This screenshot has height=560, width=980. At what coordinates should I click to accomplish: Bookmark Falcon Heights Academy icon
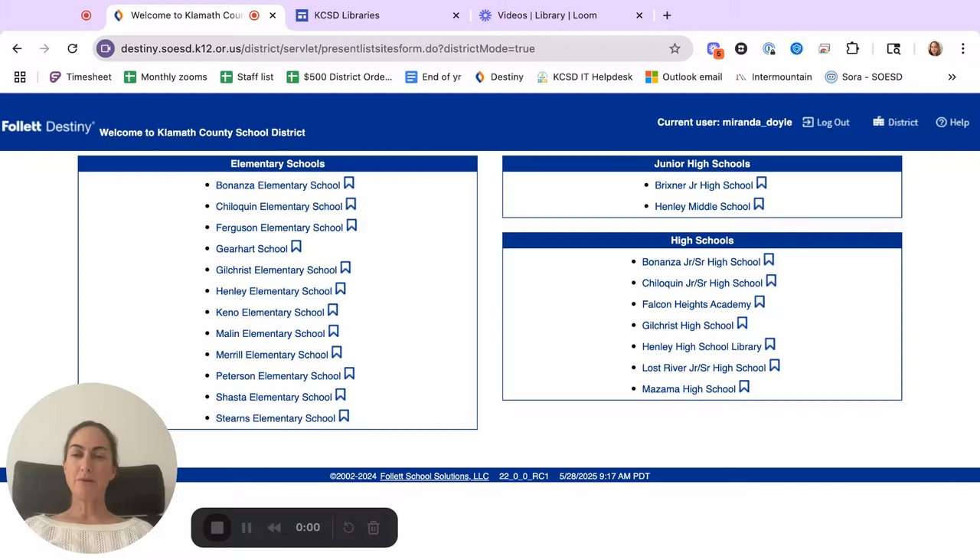(759, 303)
